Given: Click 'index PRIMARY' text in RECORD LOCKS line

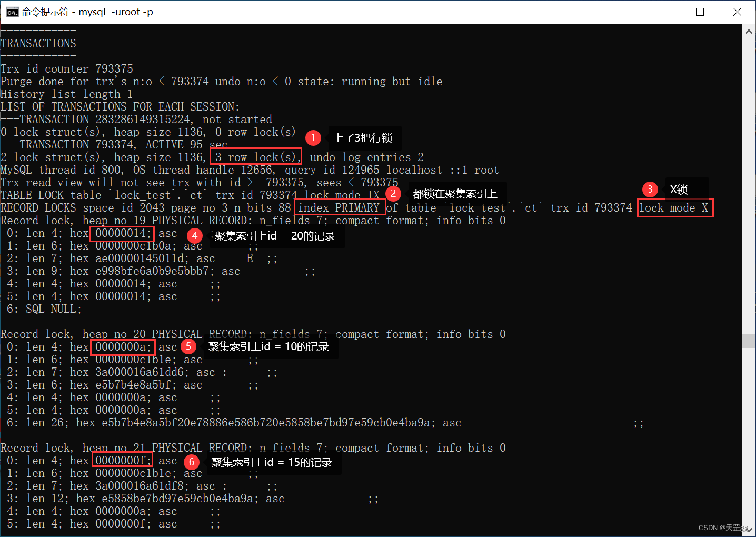Looking at the screenshot, I should [339, 208].
